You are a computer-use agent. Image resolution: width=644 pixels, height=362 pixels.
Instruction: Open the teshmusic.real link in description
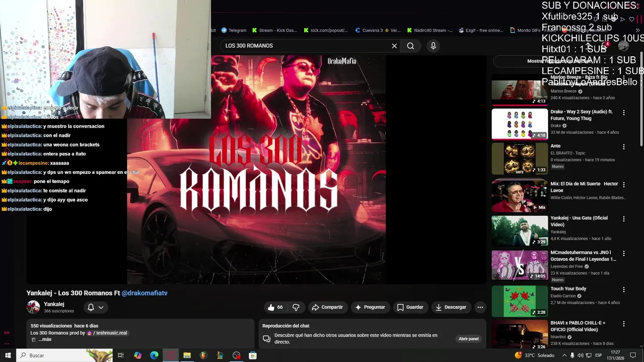click(x=107, y=333)
